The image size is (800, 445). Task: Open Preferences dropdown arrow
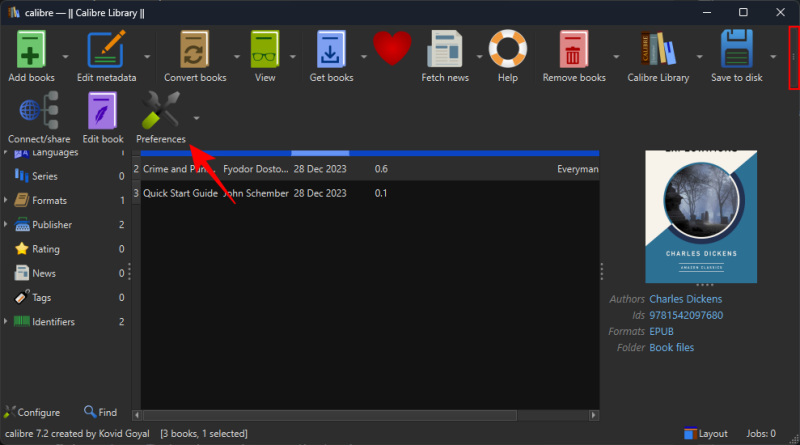[x=196, y=118]
